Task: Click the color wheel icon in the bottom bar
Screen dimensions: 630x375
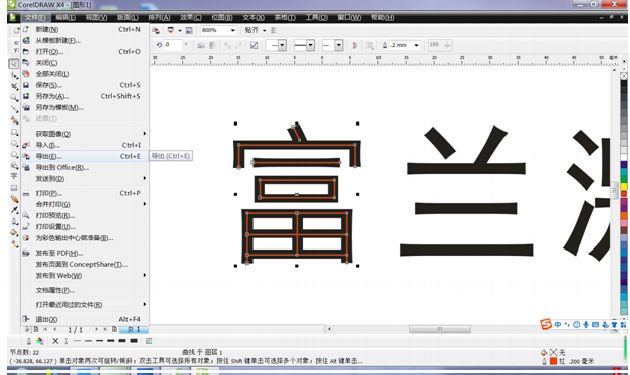Action: point(40,341)
